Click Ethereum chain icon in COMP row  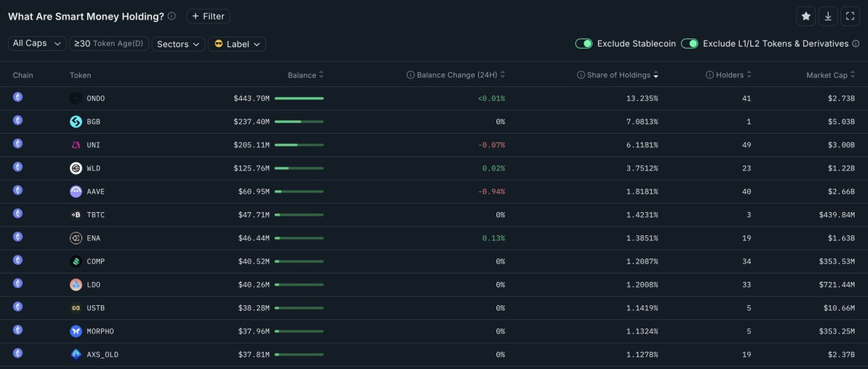(18, 260)
